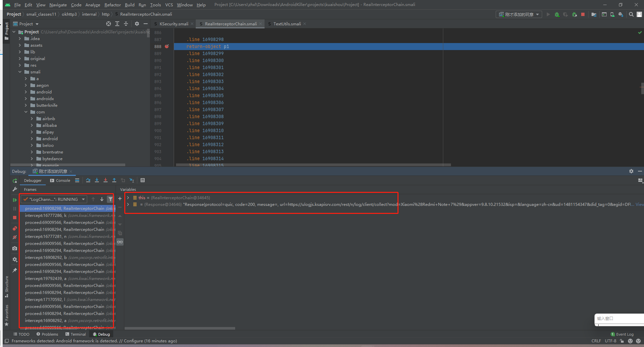
Task: Open Project Structure icon in top toolbar
Action: (594, 14)
